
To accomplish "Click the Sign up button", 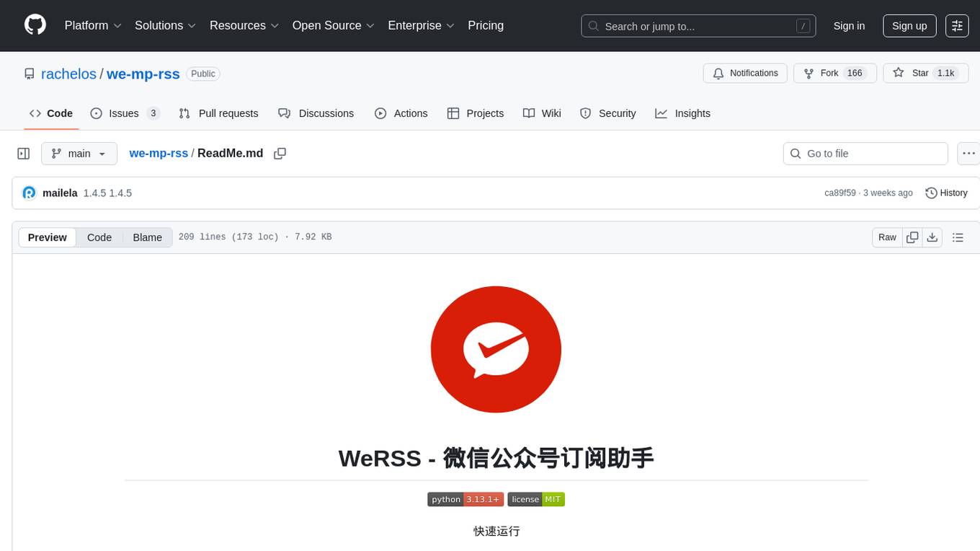I will coord(909,26).
